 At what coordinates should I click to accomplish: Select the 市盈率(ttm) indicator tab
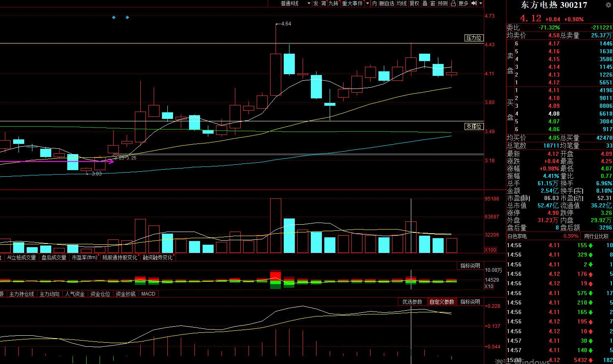(84, 257)
